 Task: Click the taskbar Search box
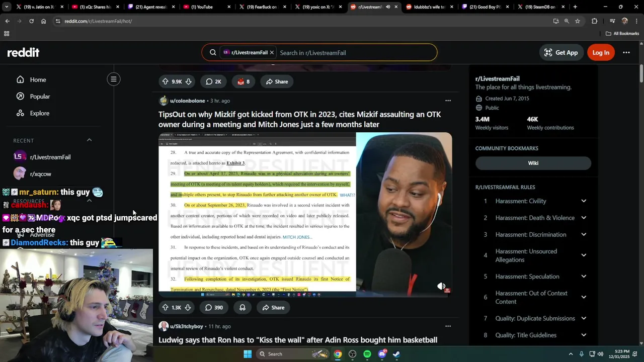[x=293, y=354]
